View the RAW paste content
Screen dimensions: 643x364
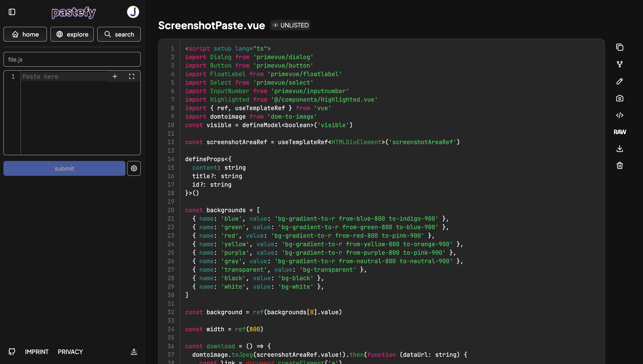tap(619, 132)
